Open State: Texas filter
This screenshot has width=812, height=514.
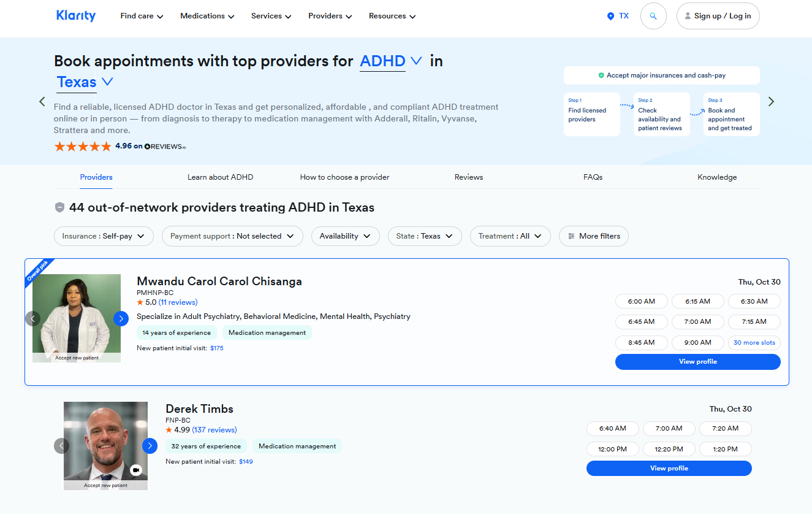tap(425, 236)
